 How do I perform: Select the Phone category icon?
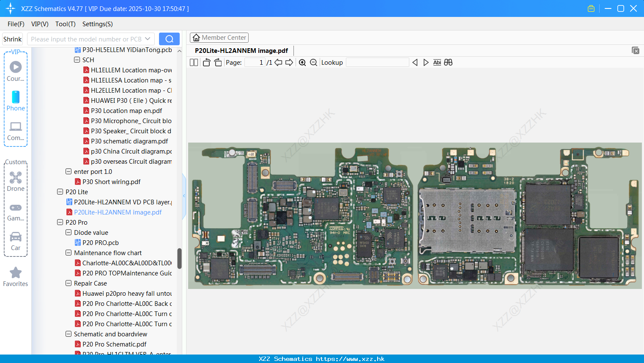pyautogui.click(x=16, y=101)
